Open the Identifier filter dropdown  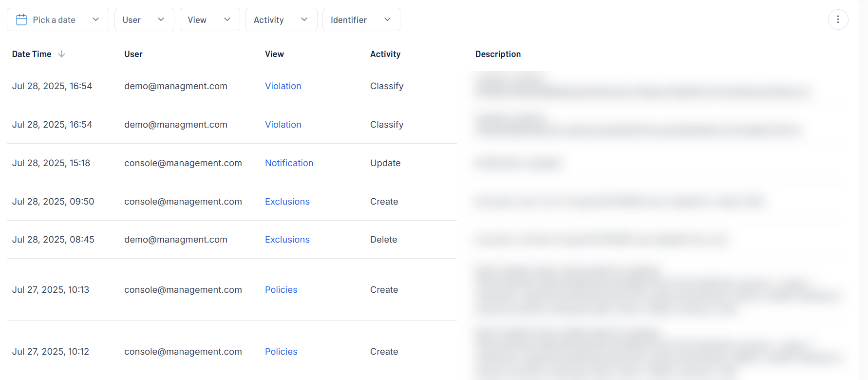click(x=361, y=19)
